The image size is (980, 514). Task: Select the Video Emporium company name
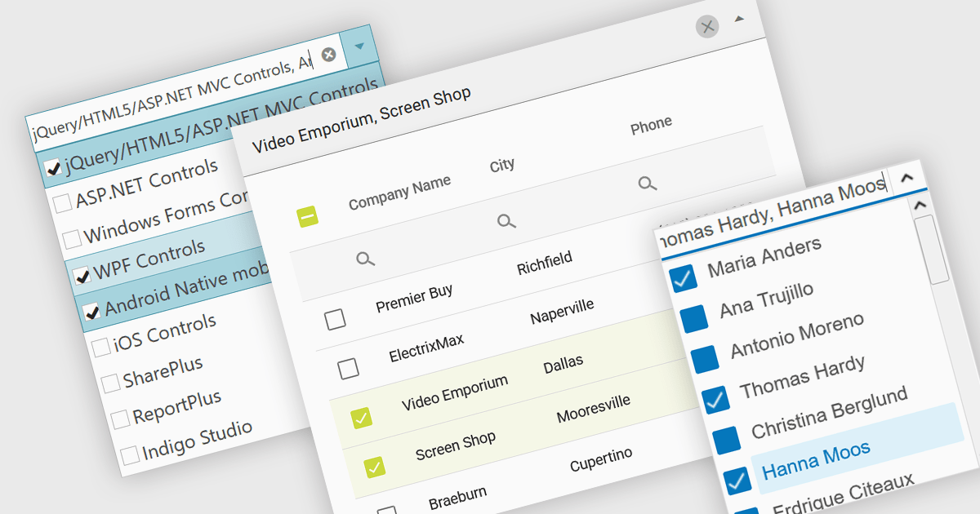coord(455,393)
